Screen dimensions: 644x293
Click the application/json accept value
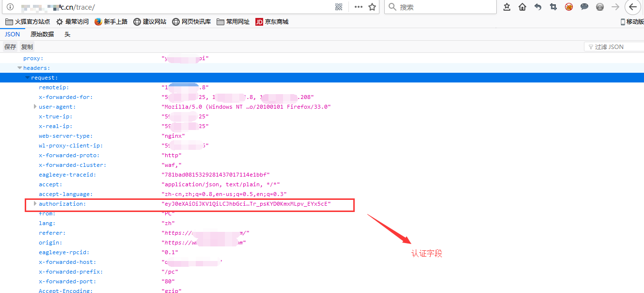pyautogui.click(x=220, y=184)
